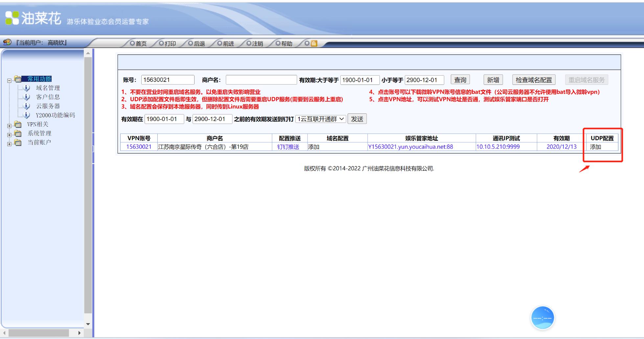Focus the 有效期 大于等于 date field
644x339 pixels.
(360, 80)
